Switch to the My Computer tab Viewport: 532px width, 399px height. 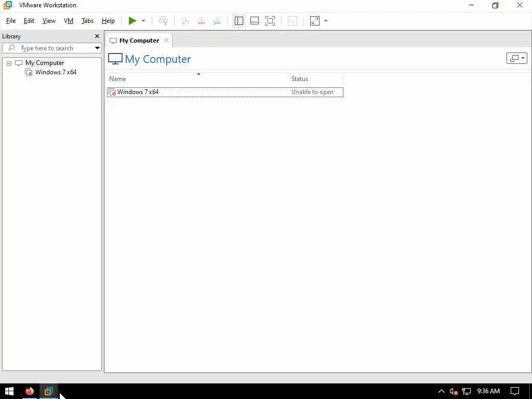tap(139, 41)
